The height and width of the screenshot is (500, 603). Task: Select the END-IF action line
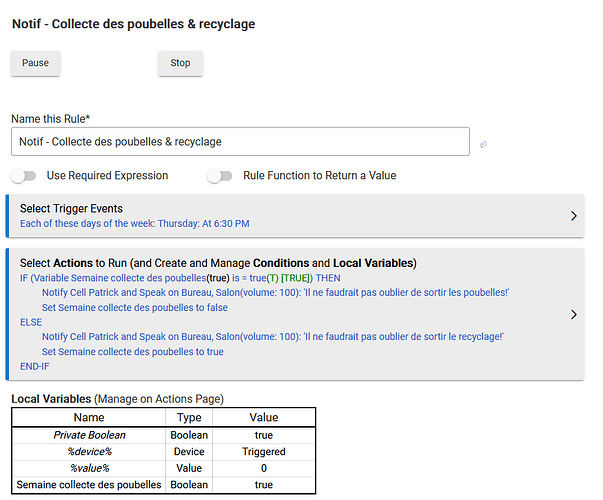click(35, 367)
